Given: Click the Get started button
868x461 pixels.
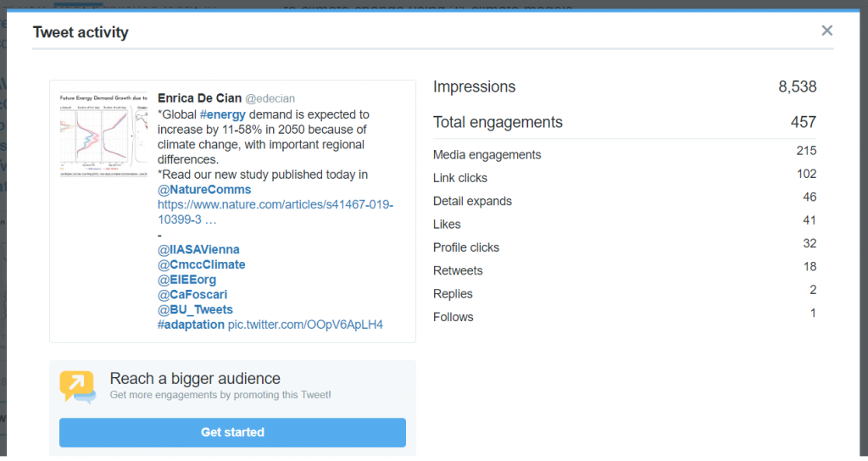Looking at the screenshot, I should click(232, 432).
